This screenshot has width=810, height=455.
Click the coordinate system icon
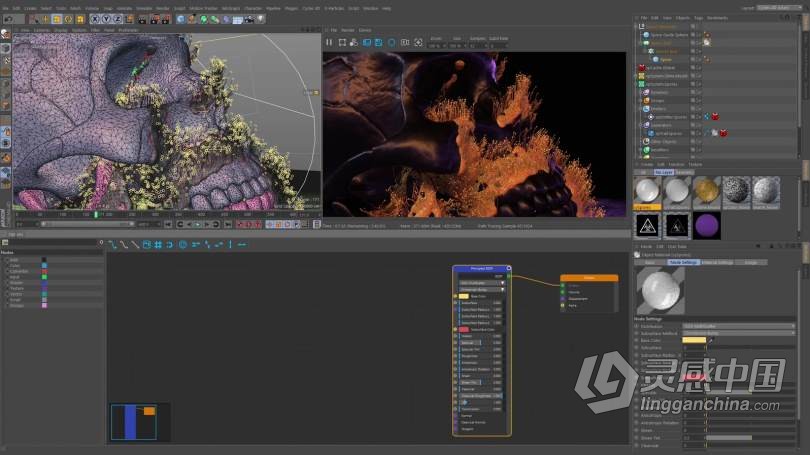(x=128, y=19)
